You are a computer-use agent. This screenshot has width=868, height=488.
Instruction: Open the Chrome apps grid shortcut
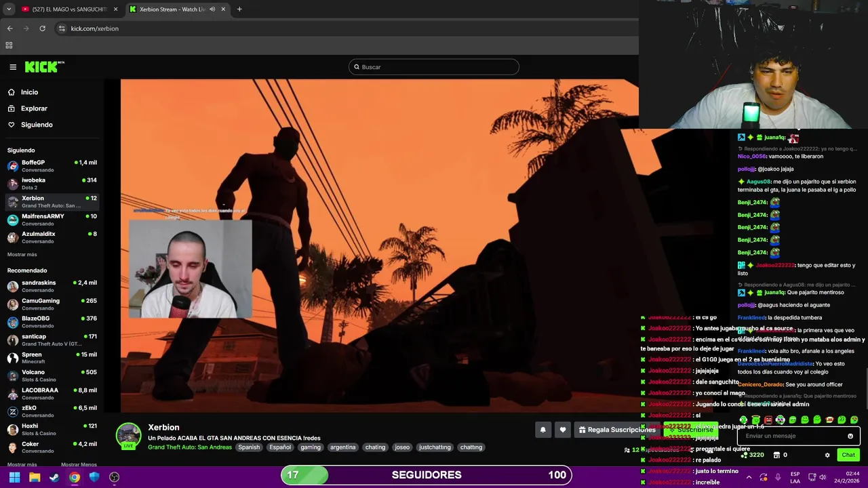[x=9, y=45]
